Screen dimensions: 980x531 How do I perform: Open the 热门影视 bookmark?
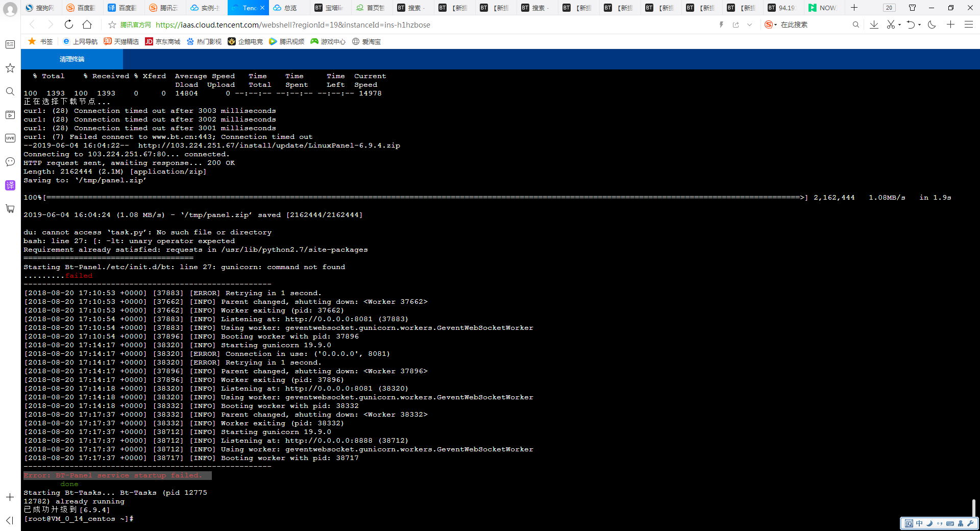(x=204, y=41)
